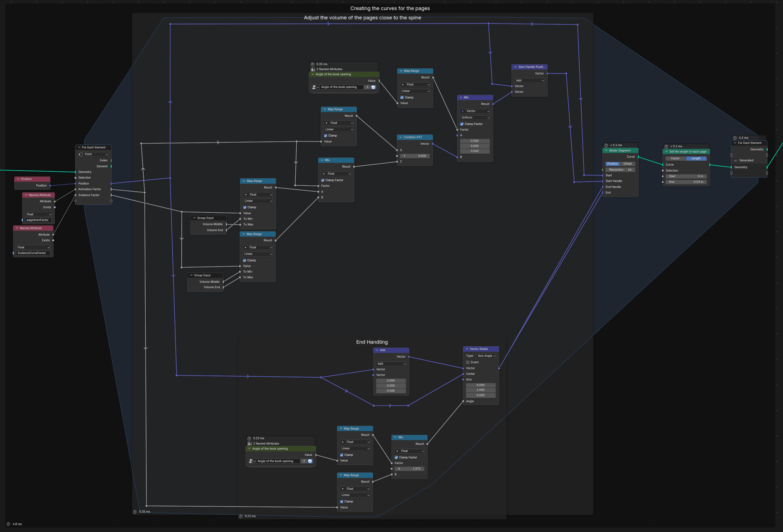Collapse the Combine XYZ node using its chevron
The image size is (783, 532).
point(401,137)
